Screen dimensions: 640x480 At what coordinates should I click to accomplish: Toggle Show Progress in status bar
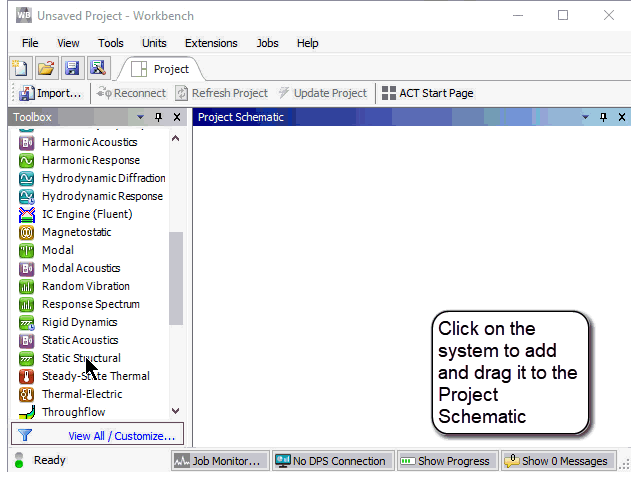coord(446,461)
